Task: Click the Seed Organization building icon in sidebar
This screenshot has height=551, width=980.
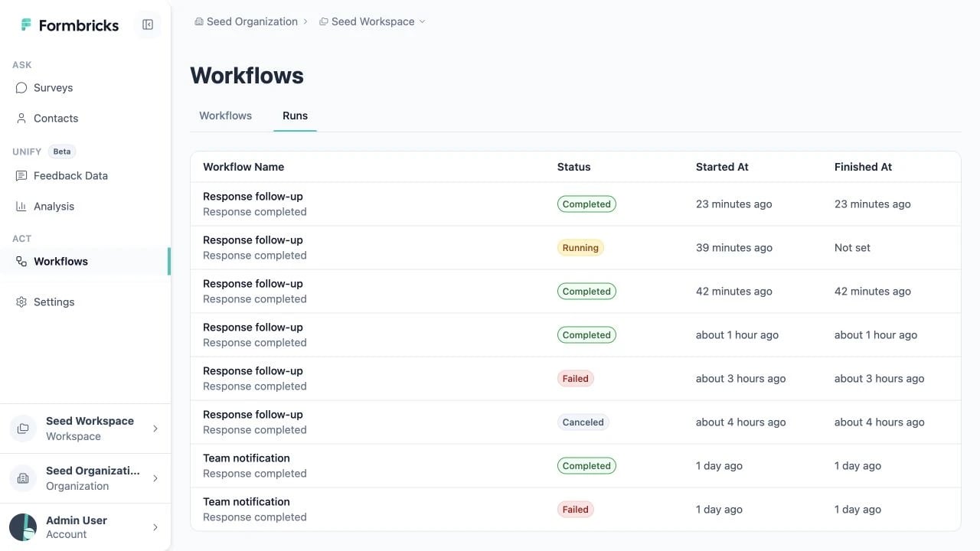Action: tap(23, 478)
